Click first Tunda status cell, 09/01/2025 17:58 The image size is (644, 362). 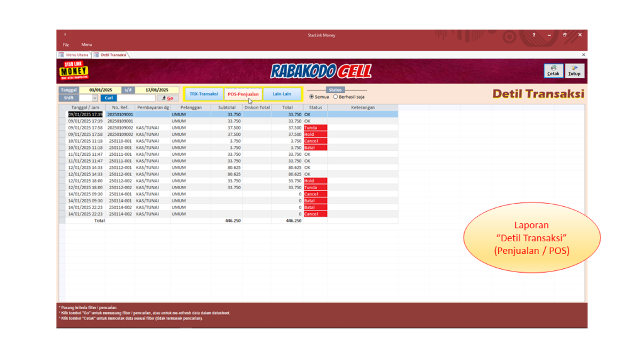316,128
